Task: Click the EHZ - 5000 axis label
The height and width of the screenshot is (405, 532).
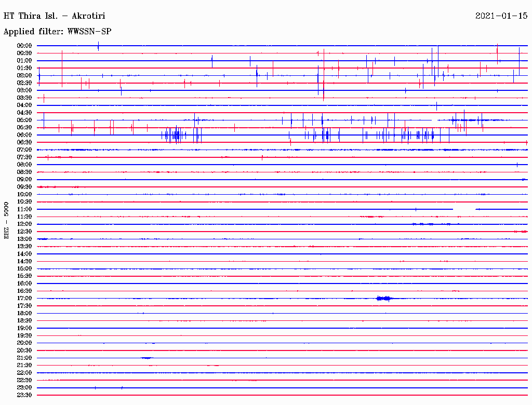Action: pyautogui.click(x=6, y=220)
